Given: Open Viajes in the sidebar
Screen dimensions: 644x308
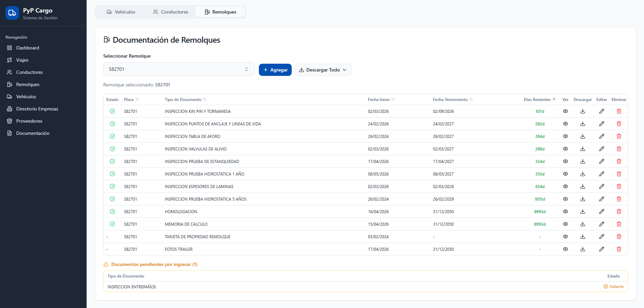Looking at the screenshot, I should [x=43, y=60].
